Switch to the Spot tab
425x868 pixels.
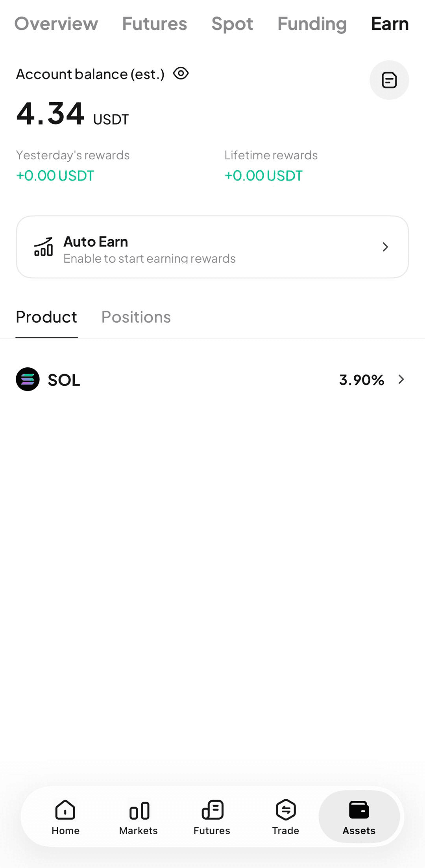click(232, 24)
